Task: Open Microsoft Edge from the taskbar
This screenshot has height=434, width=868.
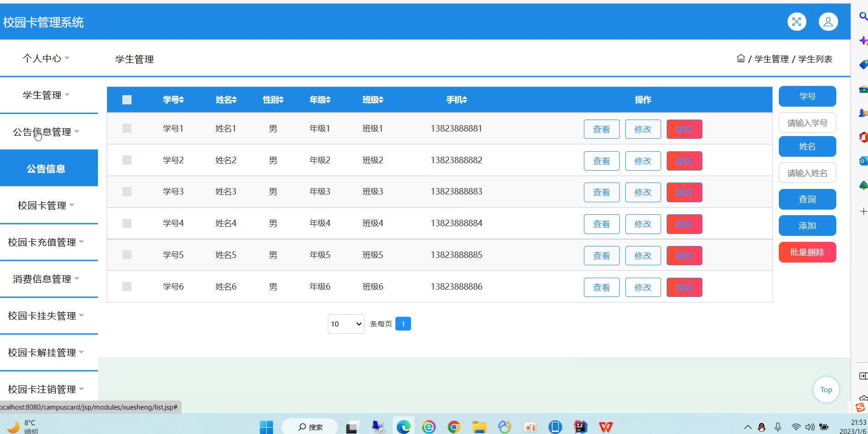Action: (x=403, y=427)
